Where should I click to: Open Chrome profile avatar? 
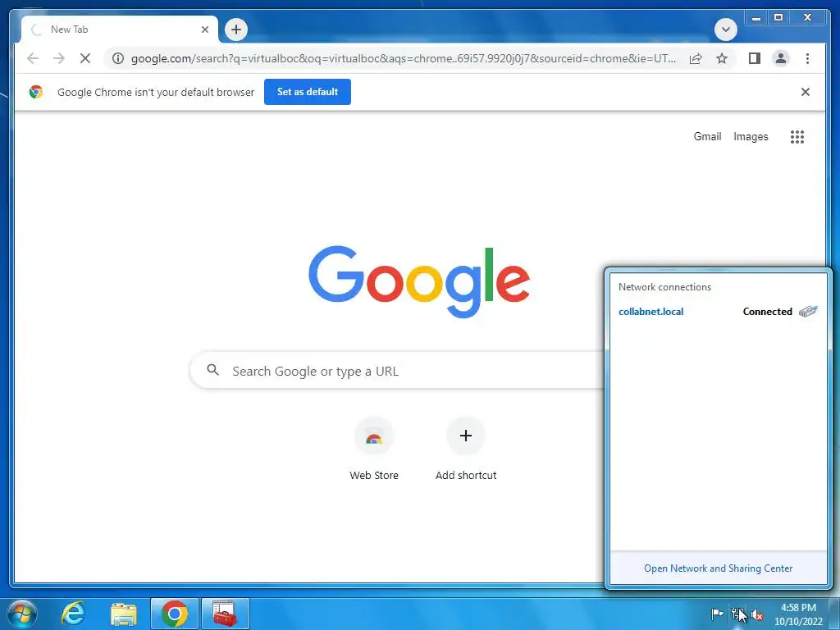click(x=781, y=58)
